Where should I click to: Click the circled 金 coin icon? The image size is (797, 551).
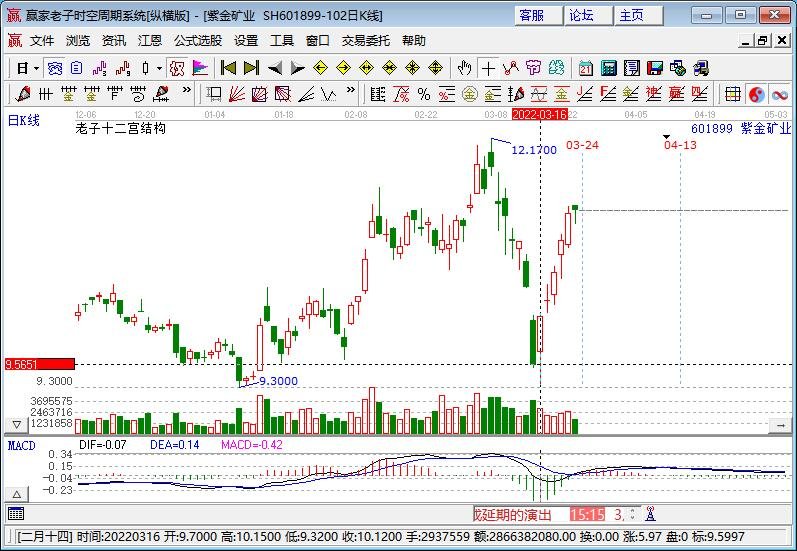(470, 94)
